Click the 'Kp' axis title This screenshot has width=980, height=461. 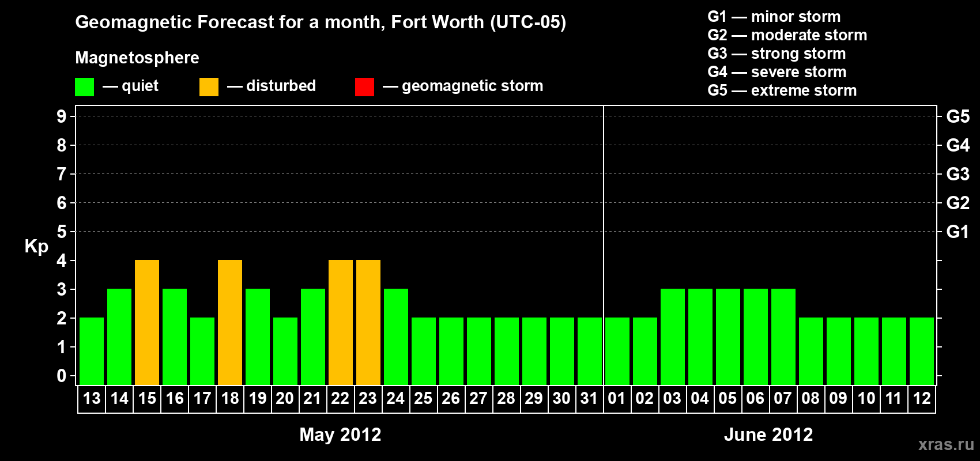pyautogui.click(x=36, y=247)
